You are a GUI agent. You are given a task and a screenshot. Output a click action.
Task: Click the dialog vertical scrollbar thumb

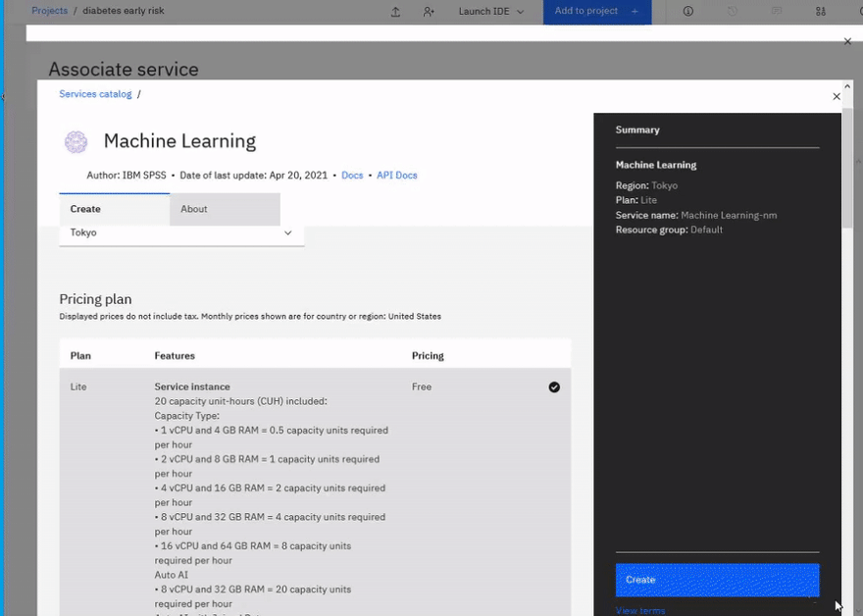point(847,168)
